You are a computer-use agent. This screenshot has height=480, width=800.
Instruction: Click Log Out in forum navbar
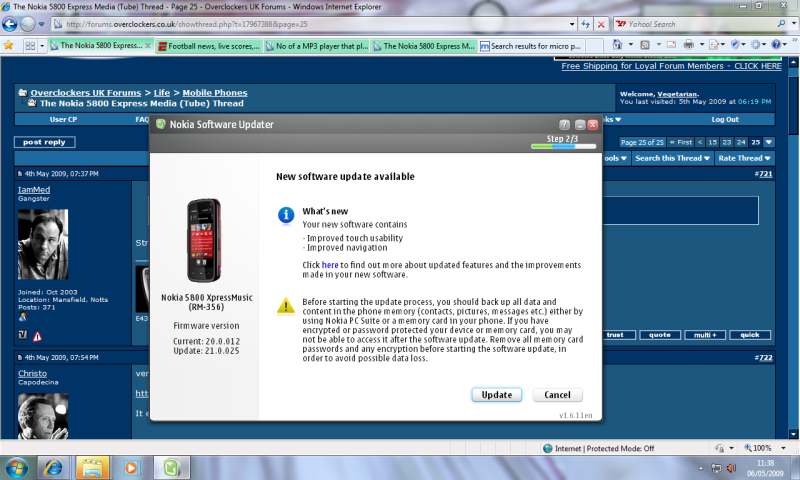click(725, 119)
